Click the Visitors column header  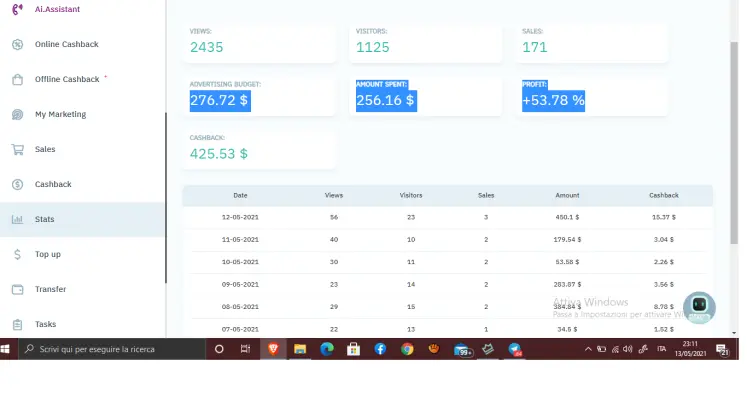(x=411, y=195)
